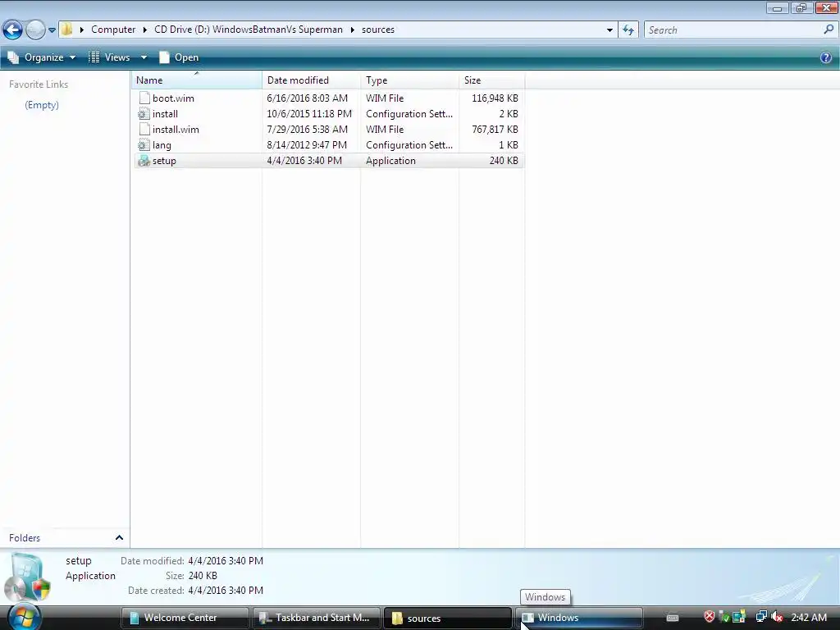The image size is (840, 630).
Task: Select CD Drive (D:) in the breadcrumb
Action: [248, 30]
